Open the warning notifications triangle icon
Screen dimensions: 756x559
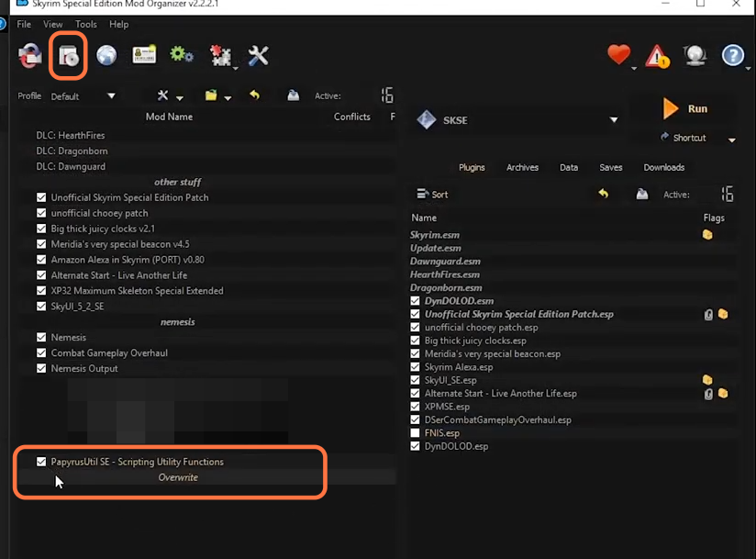657,56
